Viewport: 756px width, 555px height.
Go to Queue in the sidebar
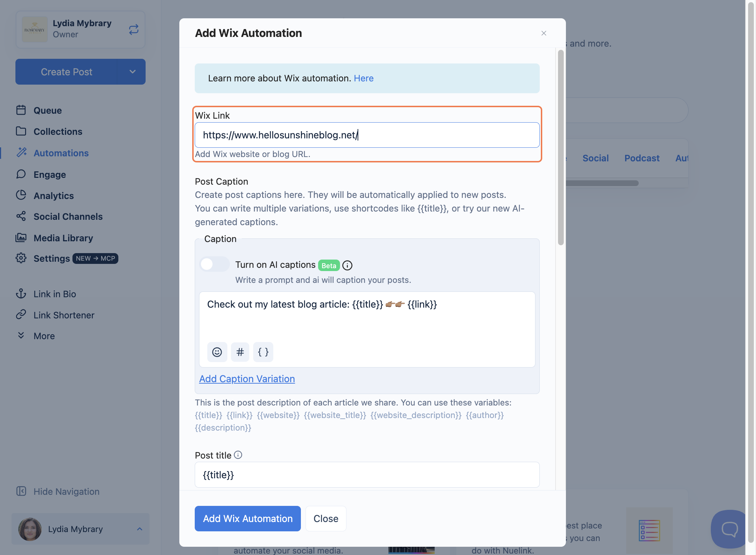tap(48, 110)
